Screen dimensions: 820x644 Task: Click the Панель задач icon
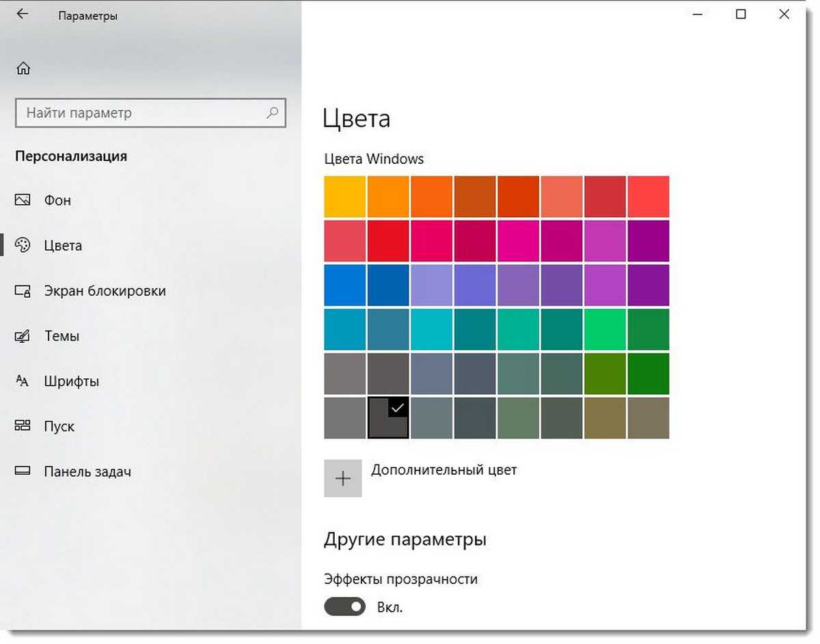coord(23,471)
